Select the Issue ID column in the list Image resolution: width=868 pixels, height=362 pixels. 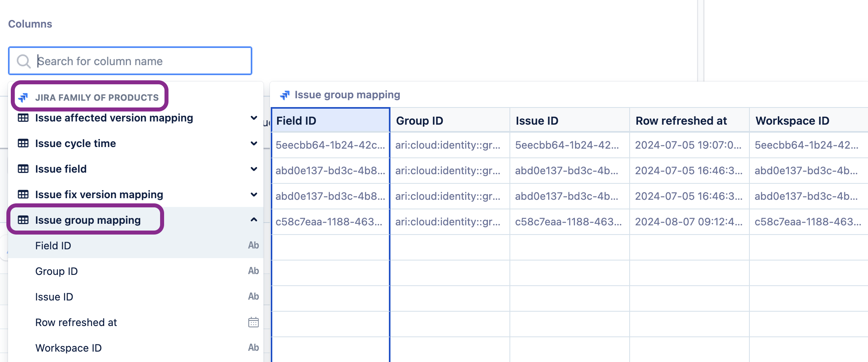click(136, 296)
